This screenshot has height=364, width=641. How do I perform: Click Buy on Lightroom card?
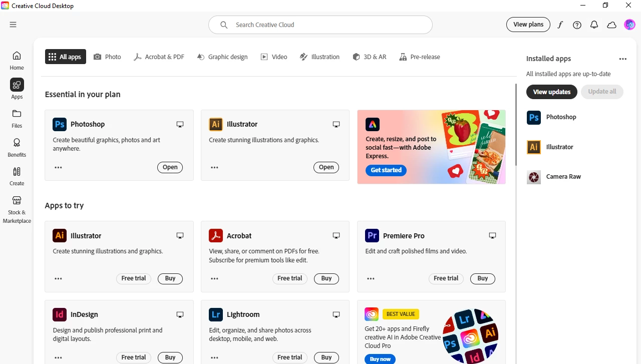pyautogui.click(x=327, y=357)
